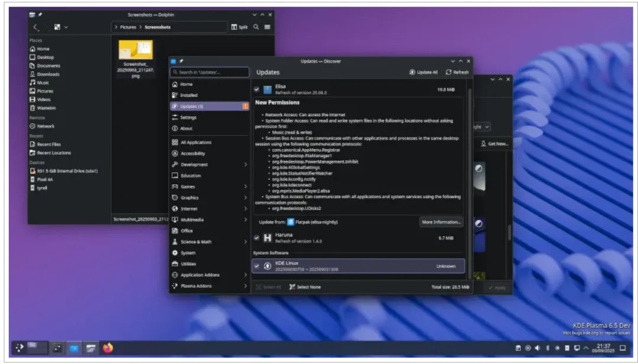
Task: Switch to Discover in the taskbar
Action: 74,347
